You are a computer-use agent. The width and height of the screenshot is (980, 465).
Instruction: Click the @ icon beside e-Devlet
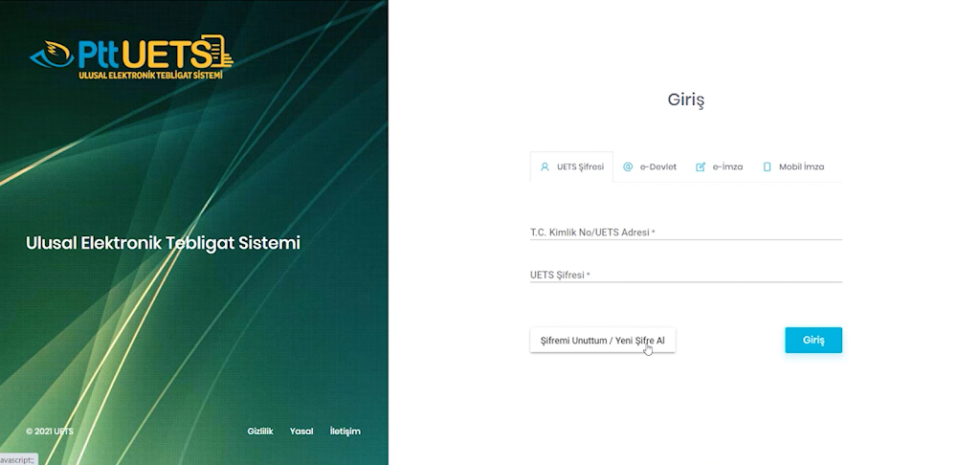(628, 166)
